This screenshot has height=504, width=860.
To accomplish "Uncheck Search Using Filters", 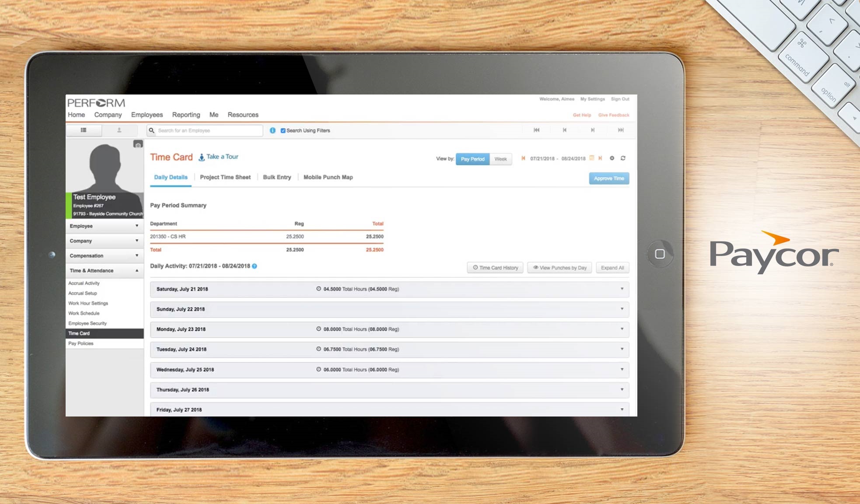I will (x=283, y=130).
